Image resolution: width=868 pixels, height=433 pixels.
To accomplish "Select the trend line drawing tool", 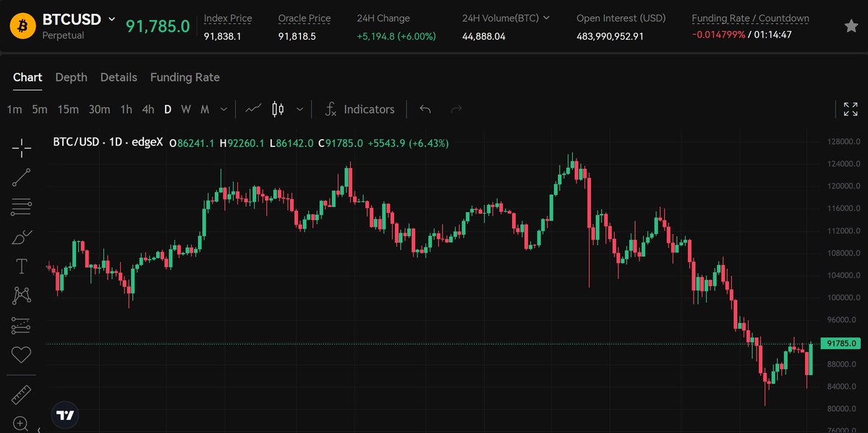I will [22, 177].
